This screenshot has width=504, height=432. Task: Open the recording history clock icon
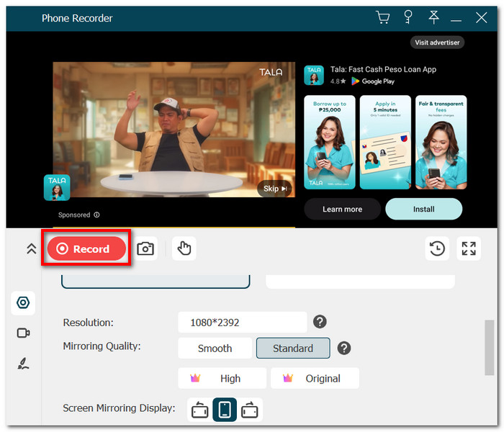pyautogui.click(x=437, y=248)
